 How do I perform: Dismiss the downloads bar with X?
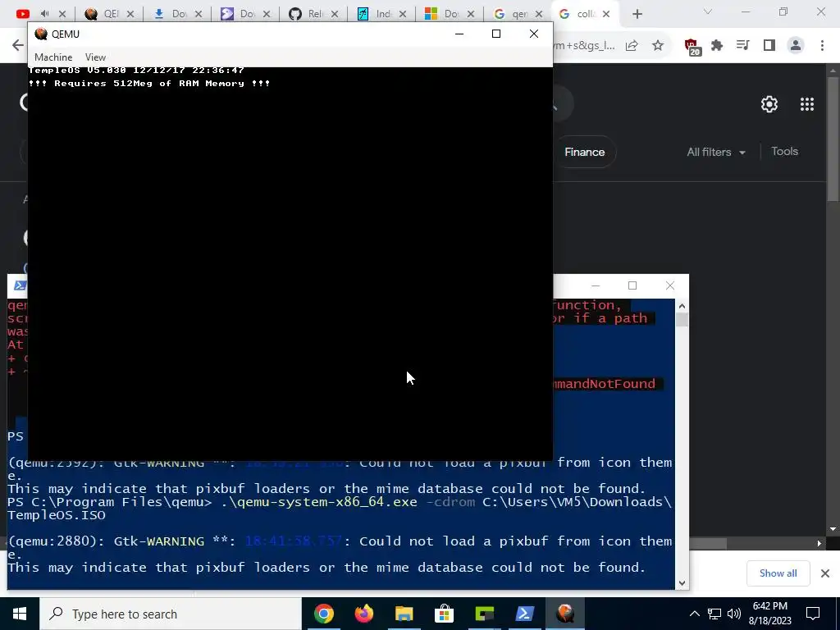point(825,573)
